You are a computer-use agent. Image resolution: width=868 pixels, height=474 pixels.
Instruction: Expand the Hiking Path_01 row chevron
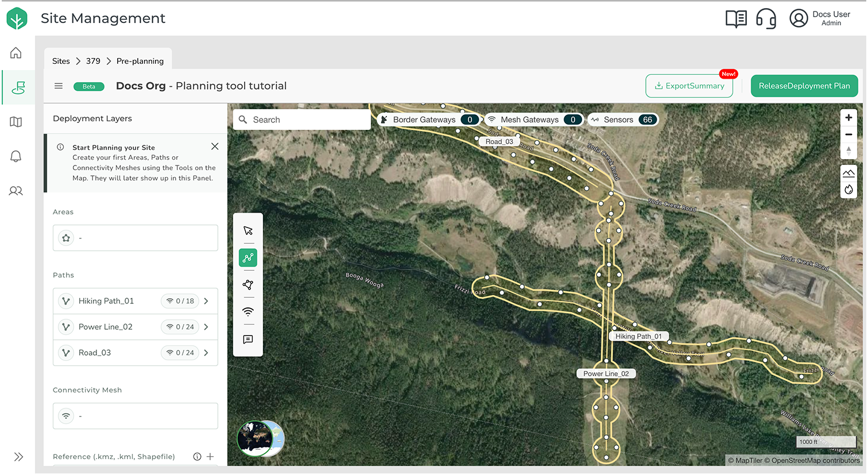pos(206,301)
